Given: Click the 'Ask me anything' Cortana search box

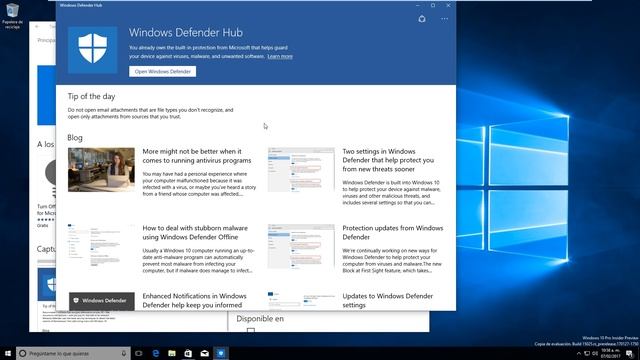Looking at the screenshot, I should coord(73,353).
